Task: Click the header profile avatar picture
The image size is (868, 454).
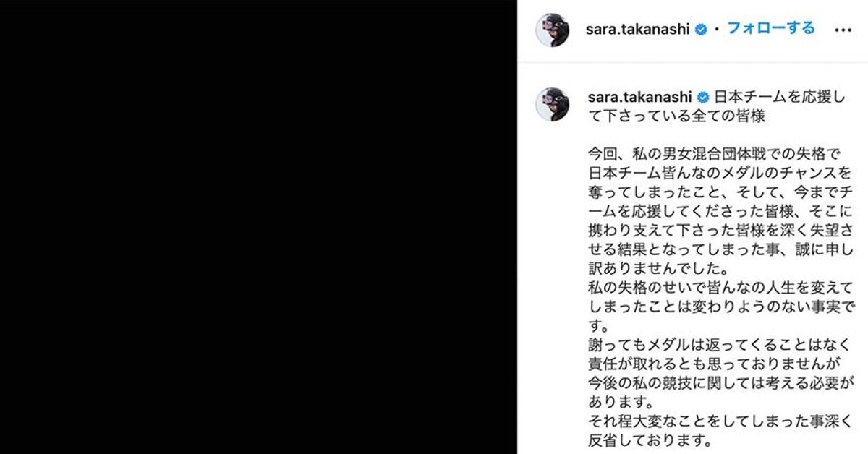Action: coord(552,30)
